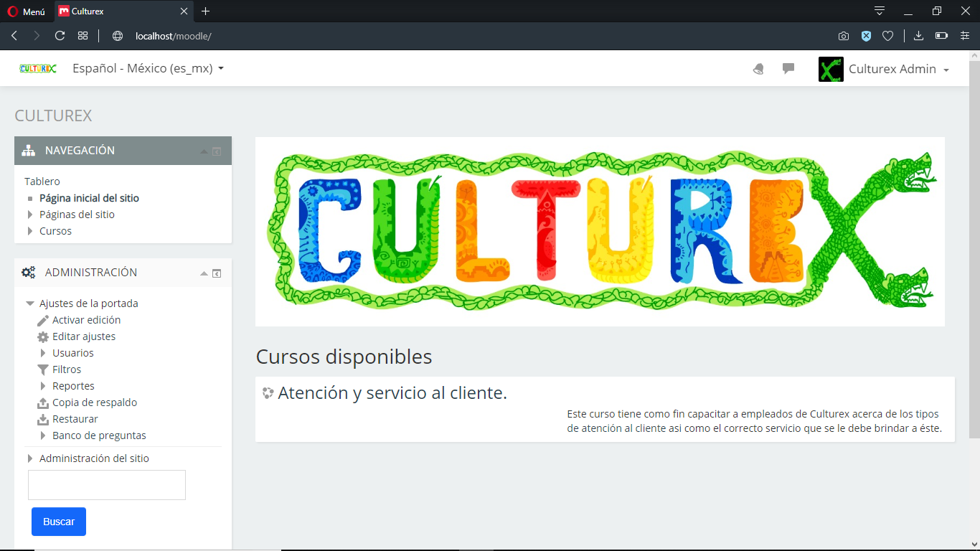Open the messages chat bubble icon
Viewport: 980px width, 551px height.
pos(788,69)
